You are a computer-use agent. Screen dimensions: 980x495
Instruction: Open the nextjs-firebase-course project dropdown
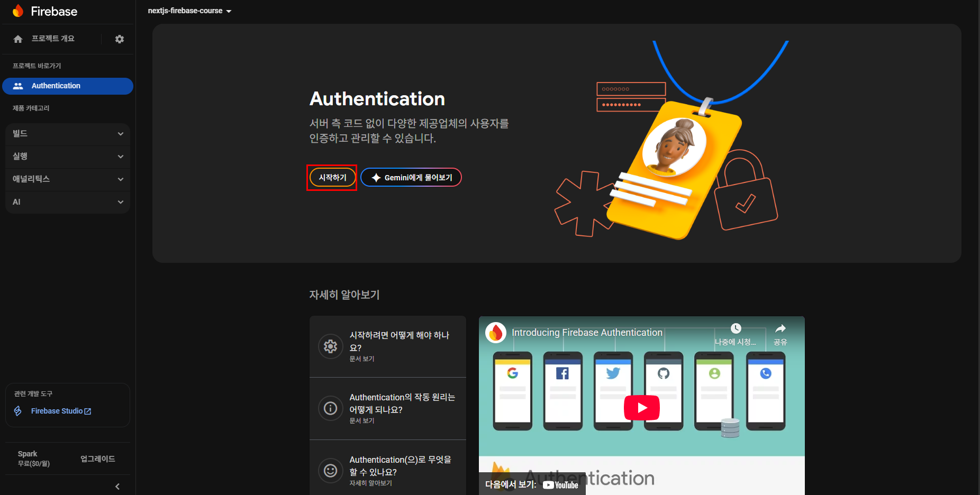point(189,11)
